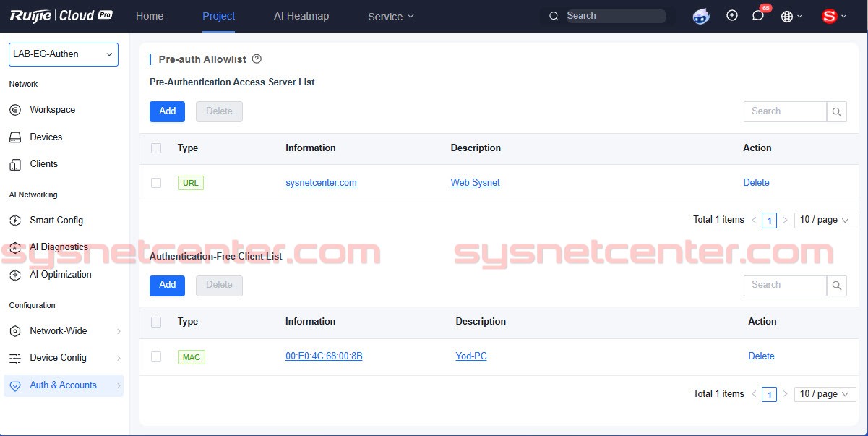The width and height of the screenshot is (868, 436).
Task: Open the AI assistant robot icon
Action: click(701, 16)
